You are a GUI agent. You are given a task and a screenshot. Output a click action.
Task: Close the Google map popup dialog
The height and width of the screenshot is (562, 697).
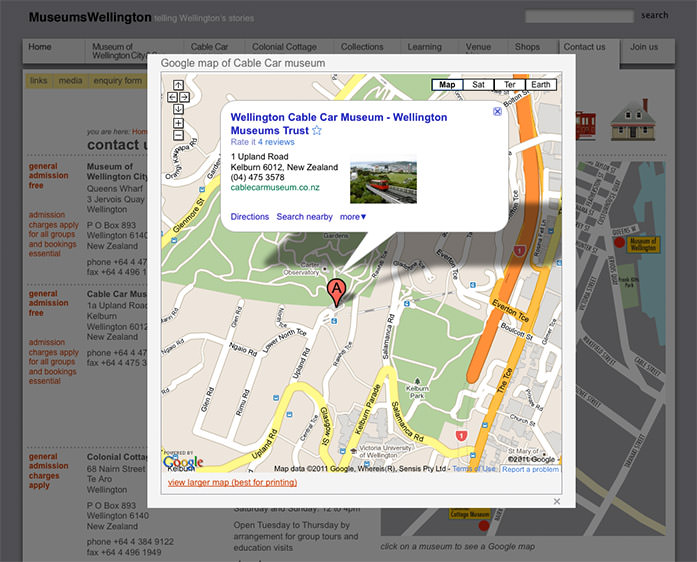click(557, 501)
